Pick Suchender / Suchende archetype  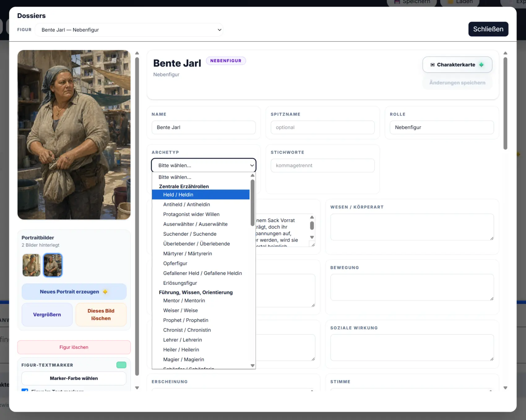(x=201, y=234)
